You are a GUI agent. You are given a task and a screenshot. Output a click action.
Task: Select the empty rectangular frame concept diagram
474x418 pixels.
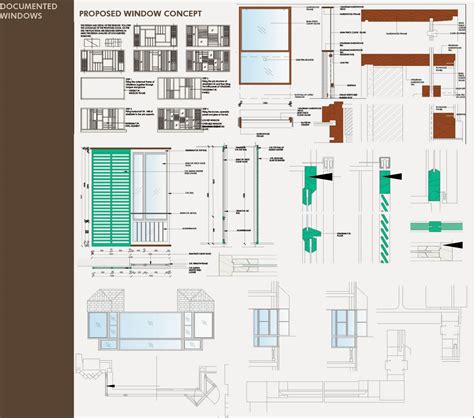(x=103, y=88)
